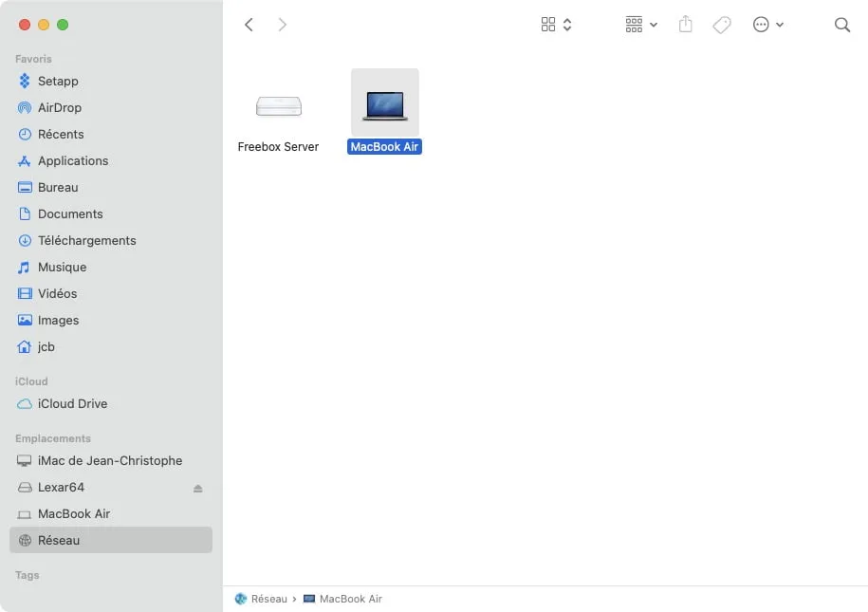Viewport: 868px width, 612px height.
Task: Click the Tags section header
Action: [28, 575]
